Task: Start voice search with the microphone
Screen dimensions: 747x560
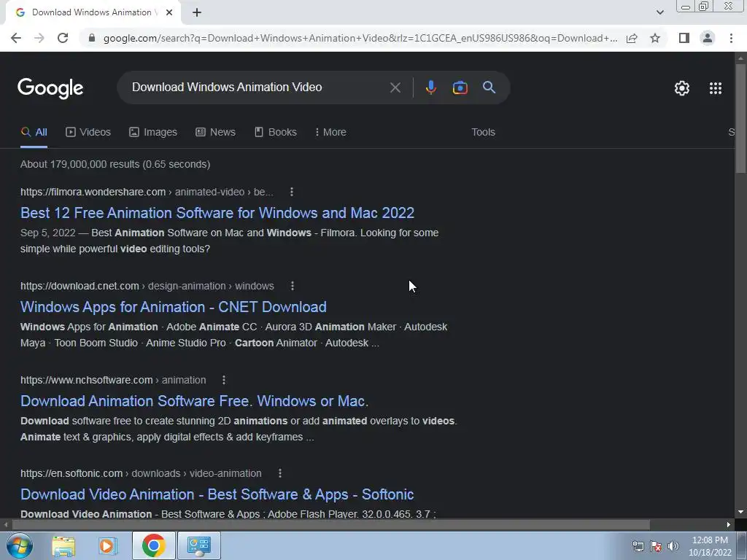Action: [430, 87]
